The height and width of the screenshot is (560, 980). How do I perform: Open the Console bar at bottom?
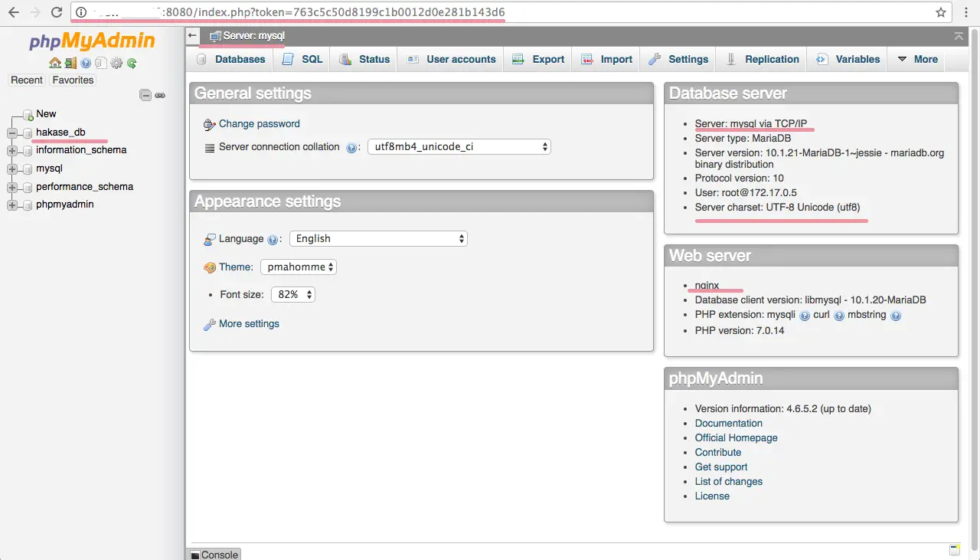click(x=214, y=554)
